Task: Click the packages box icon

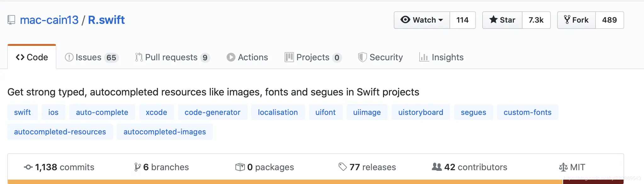Action: click(x=240, y=167)
